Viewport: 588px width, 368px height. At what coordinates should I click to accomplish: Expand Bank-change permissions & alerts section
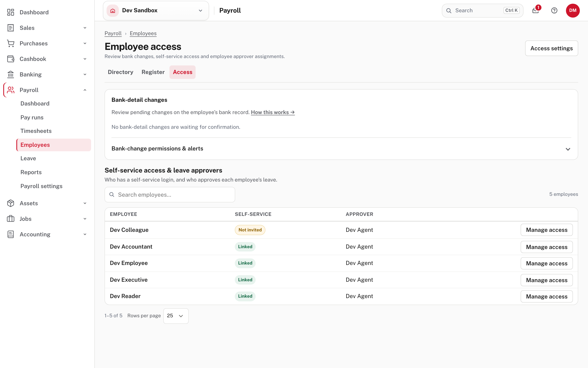click(341, 149)
